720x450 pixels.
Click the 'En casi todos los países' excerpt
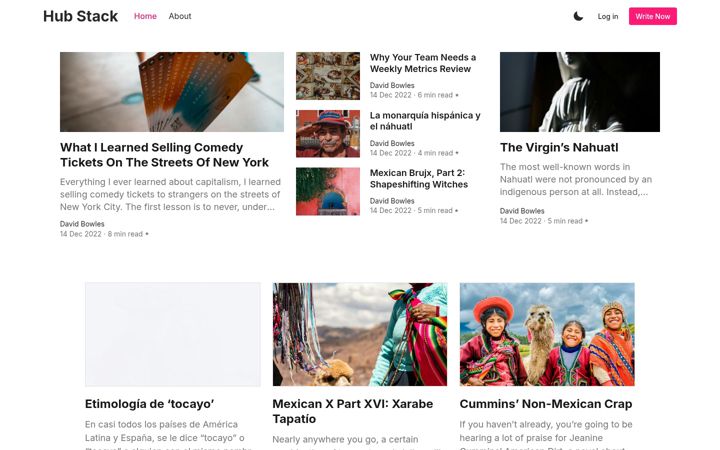(168, 437)
